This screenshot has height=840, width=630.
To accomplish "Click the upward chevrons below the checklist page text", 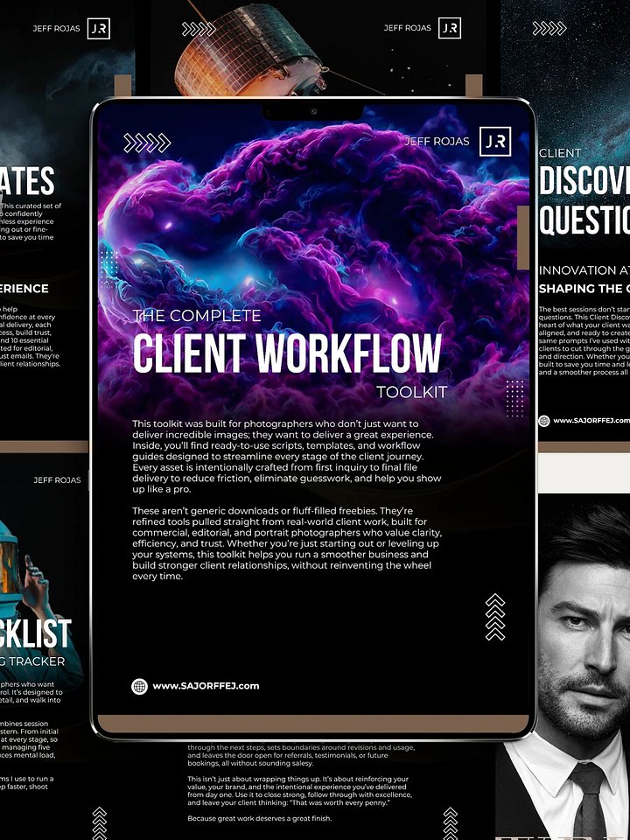I will [99, 823].
